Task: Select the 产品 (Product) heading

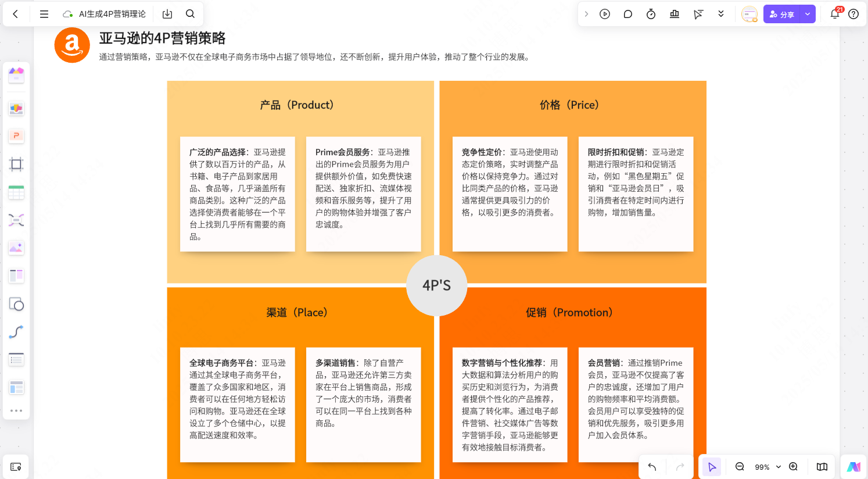Action: [x=297, y=105]
